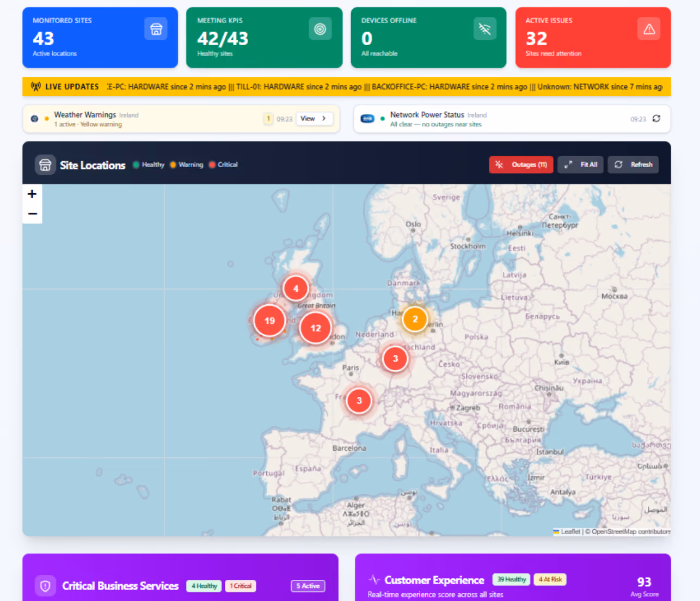The image size is (700, 601).
Task: View the Weather Warnings details
Action: (314, 119)
